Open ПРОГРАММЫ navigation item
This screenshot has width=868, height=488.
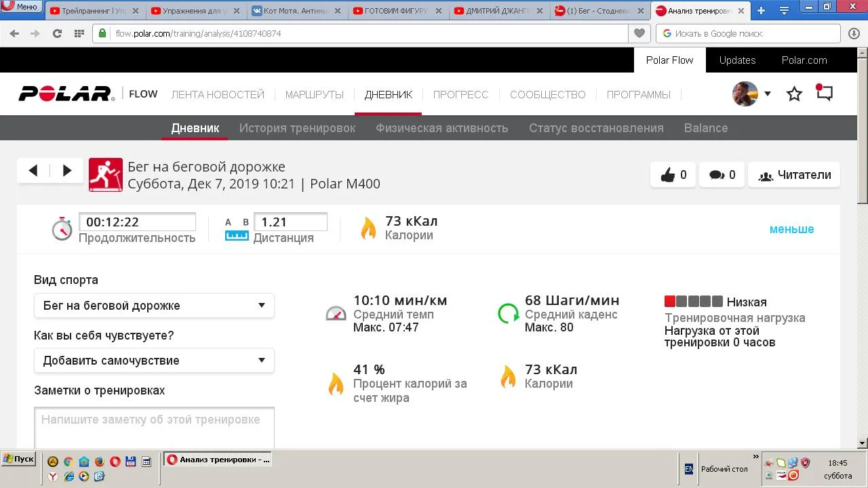coord(638,95)
